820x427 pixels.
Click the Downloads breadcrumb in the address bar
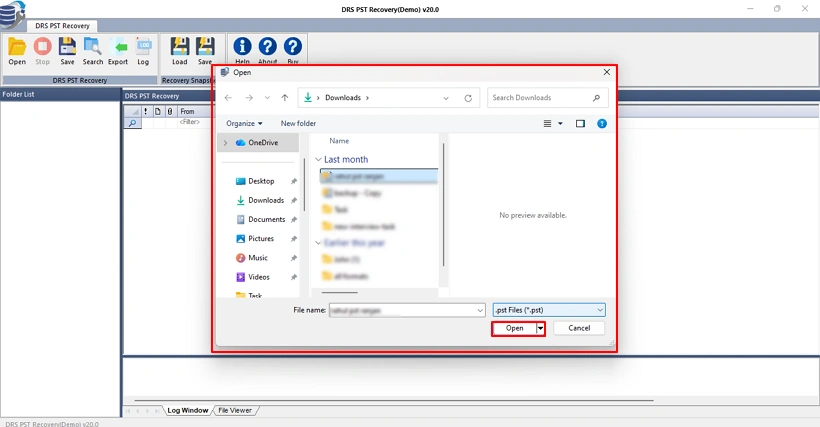(x=343, y=98)
